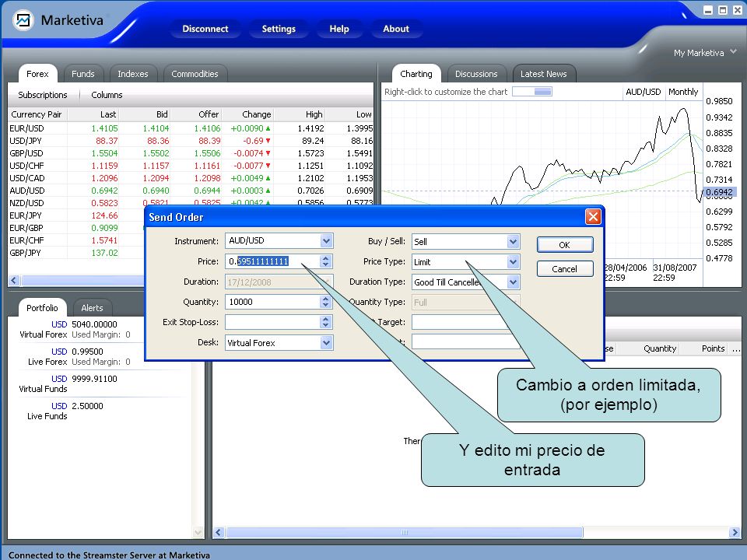Click the Disconnect button
This screenshot has height=560, width=747.
click(205, 29)
